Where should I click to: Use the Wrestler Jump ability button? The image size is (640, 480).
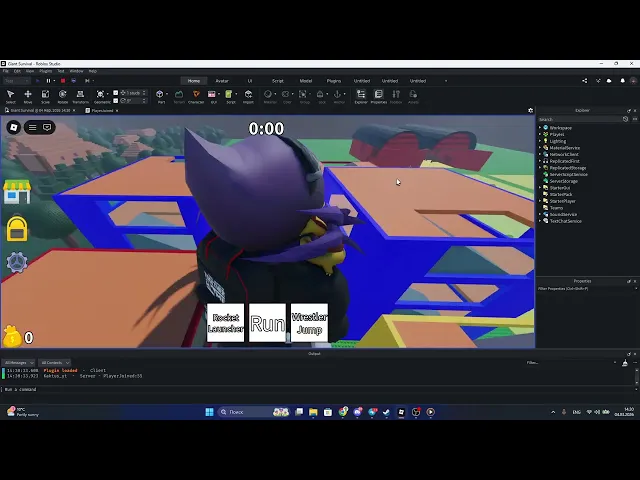pos(309,322)
